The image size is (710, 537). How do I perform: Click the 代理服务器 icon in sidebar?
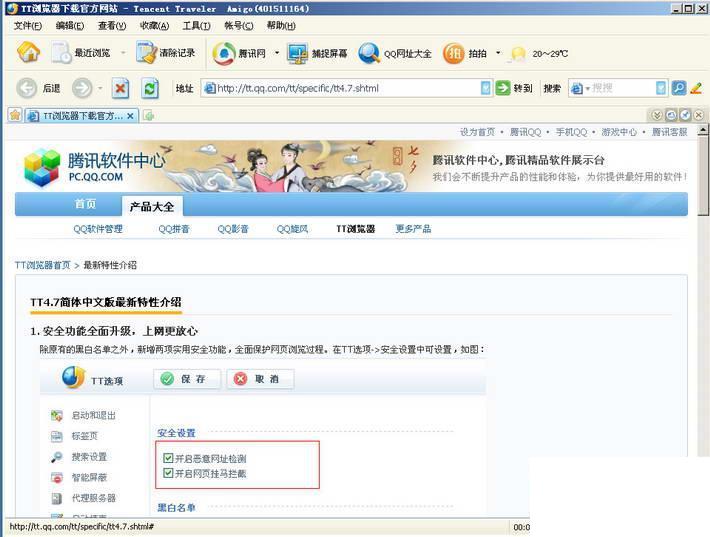click(x=57, y=498)
